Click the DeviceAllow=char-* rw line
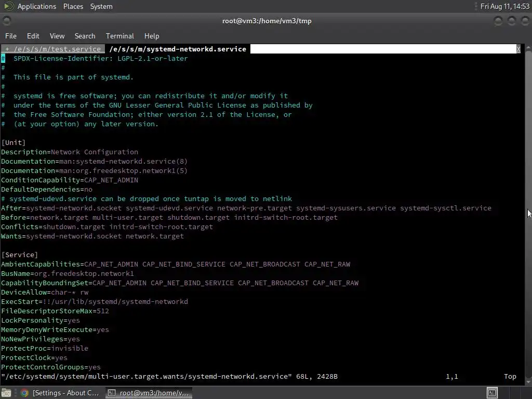Image resolution: width=532 pixels, height=399 pixels. 45,292
